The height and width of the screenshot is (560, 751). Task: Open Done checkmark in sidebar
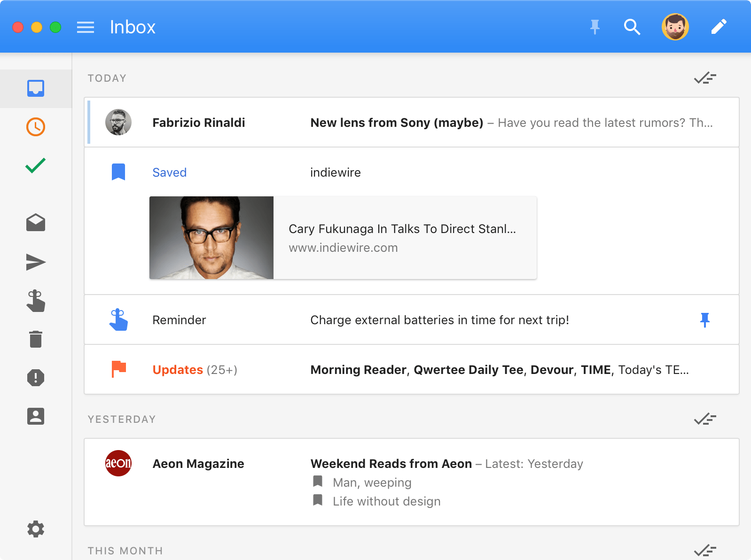click(x=36, y=165)
